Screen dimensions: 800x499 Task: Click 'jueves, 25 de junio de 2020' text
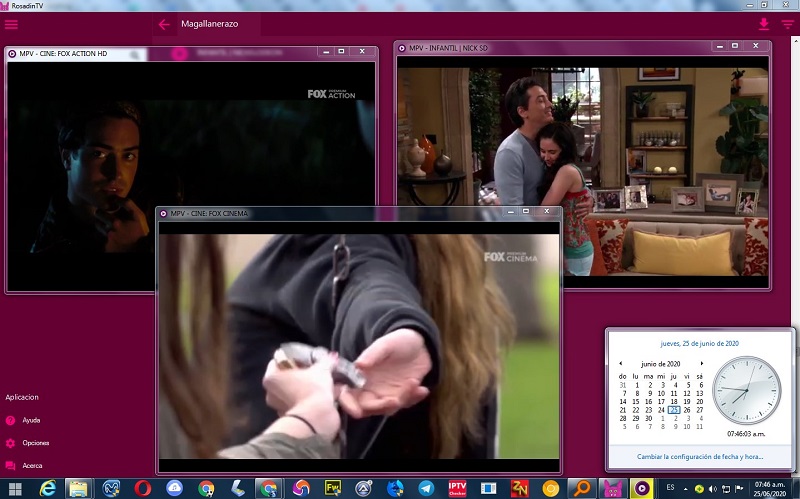[x=699, y=343]
